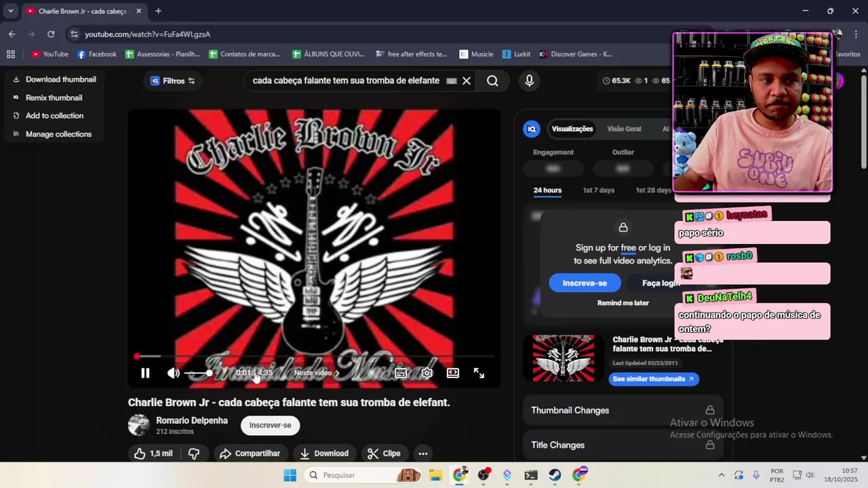The image size is (868, 488).
Task: Share the video via Compartilhar
Action: click(x=250, y=453)
